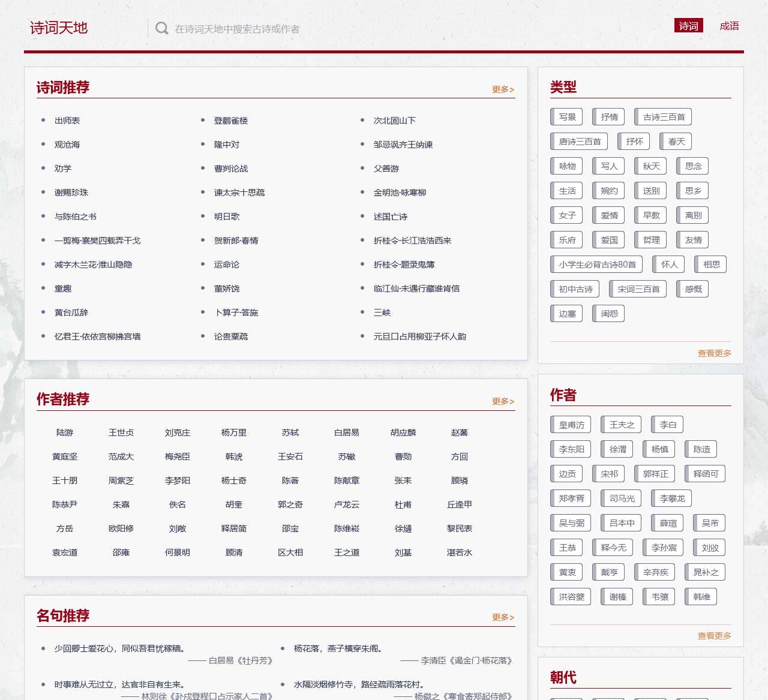
Task: Select the 咏物 type tag
Action: tap(567, 166)
